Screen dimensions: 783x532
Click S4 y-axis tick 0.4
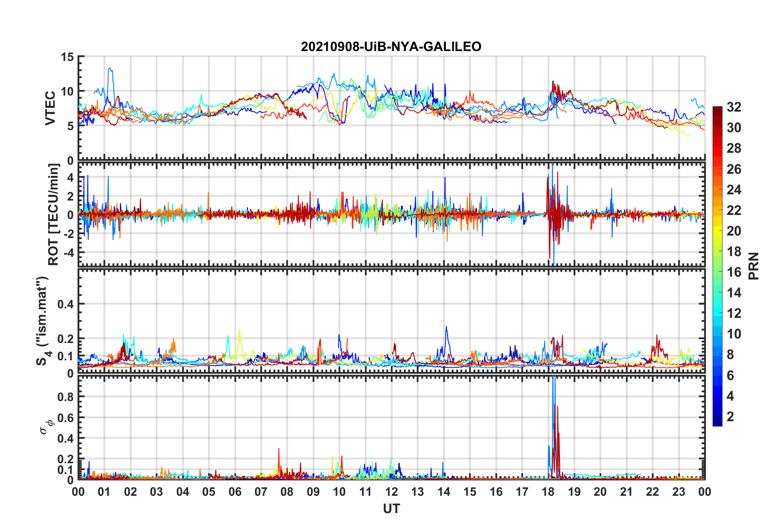coord(65,304)
